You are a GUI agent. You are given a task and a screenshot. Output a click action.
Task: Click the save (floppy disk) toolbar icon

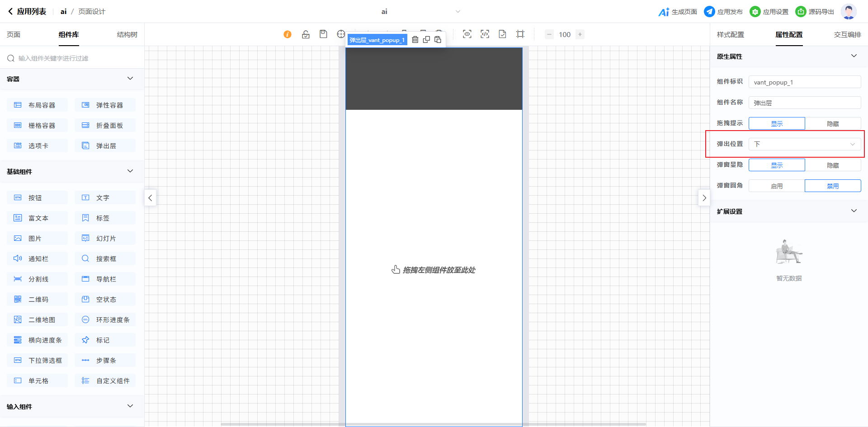pyautogui.click(x=323, y=34)
